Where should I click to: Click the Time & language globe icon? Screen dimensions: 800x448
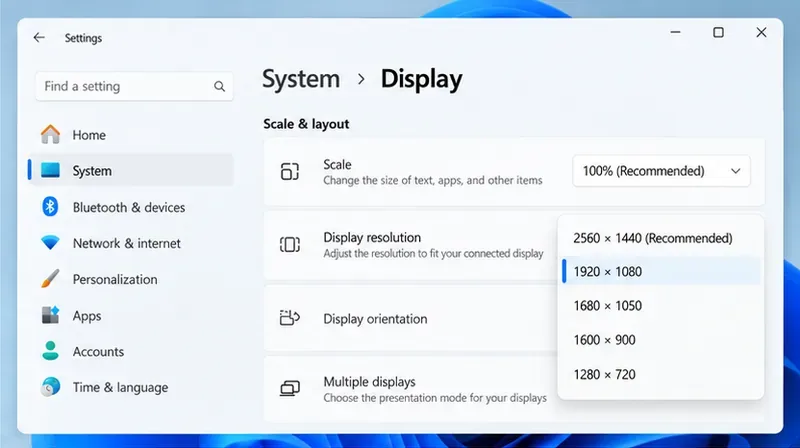(50, 387)
